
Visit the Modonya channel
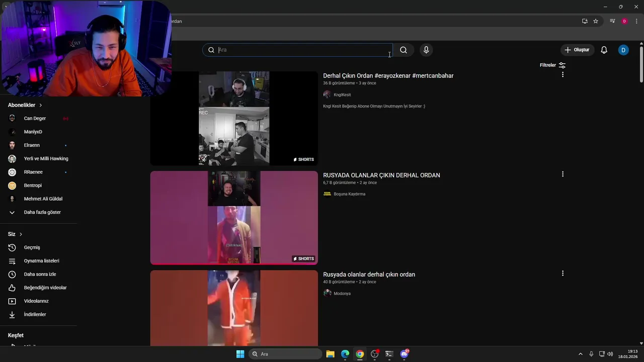pyautogui.click(x=342, y=293)
